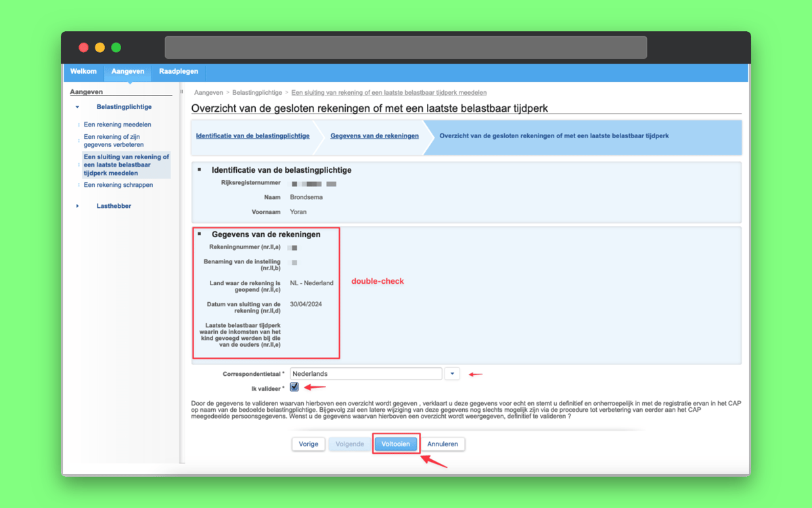Expand the Lasthebber tree section
The width and height of the screenshot is (812, 508).
pyautogui.click(x=77, y=206)
